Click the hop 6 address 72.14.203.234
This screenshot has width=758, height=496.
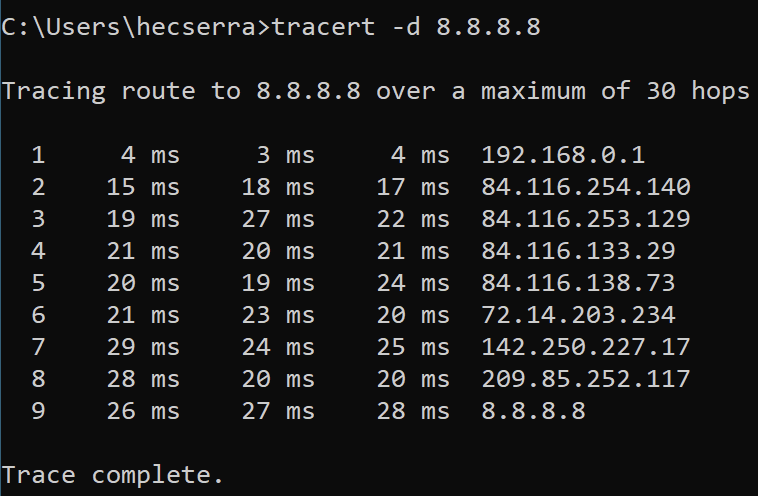click(x=578, y=316)
